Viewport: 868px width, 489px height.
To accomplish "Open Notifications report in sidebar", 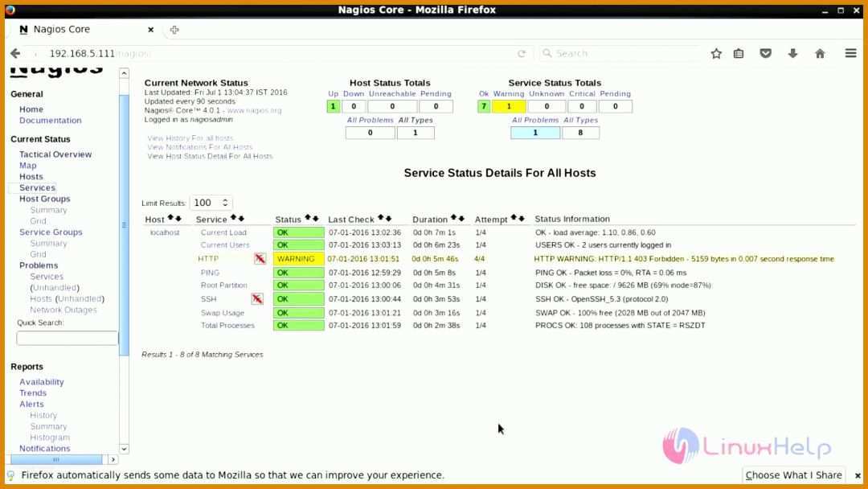I will click(x=45, y=449).
